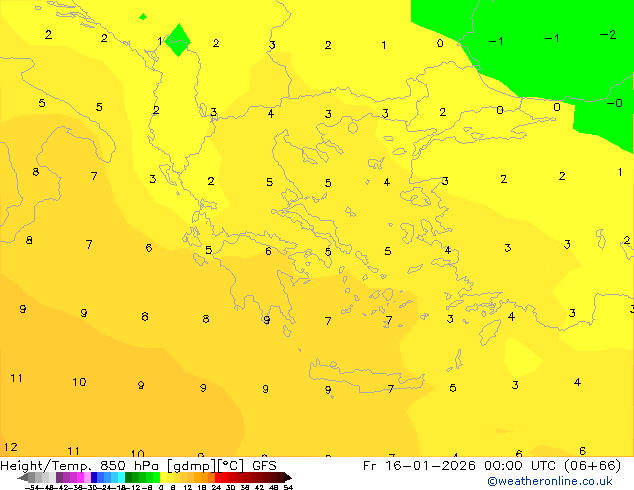Click the 12 value at map's bottom-left corner
Viewport: 634px width, 490px height.
(11, 447)
